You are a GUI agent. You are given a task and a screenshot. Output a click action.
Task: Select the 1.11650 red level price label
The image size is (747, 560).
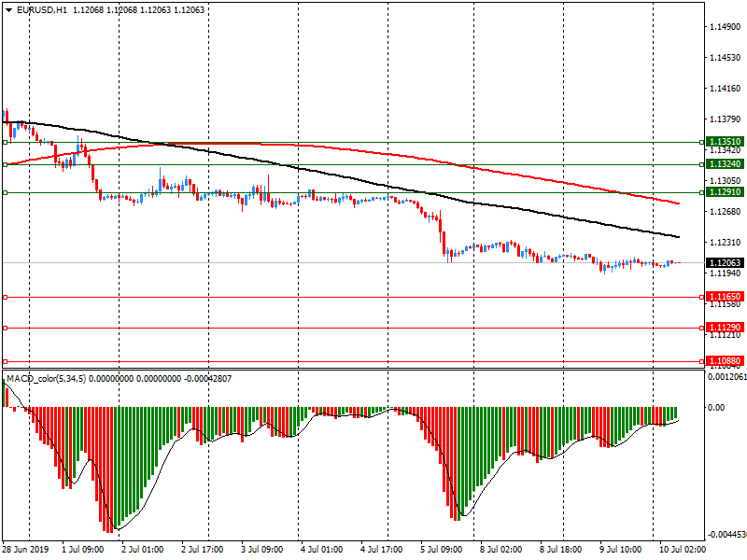pyautogui.click(x=725, y=297)
